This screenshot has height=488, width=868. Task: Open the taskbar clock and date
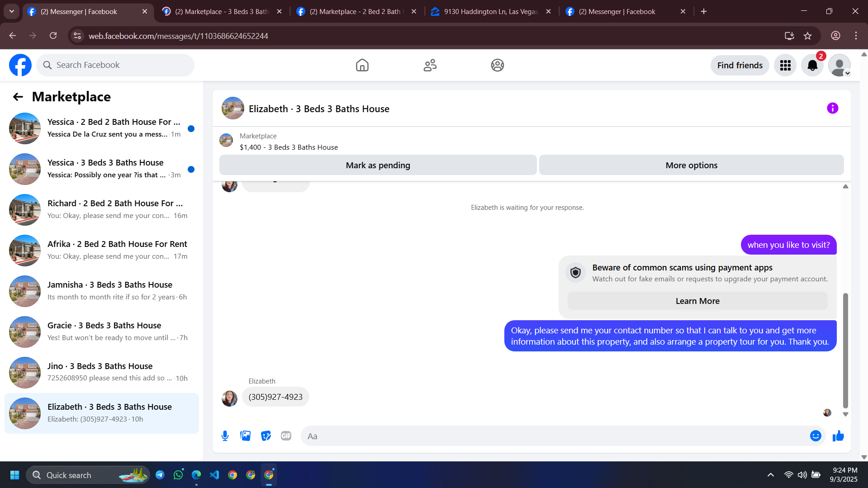pos(844,475)
